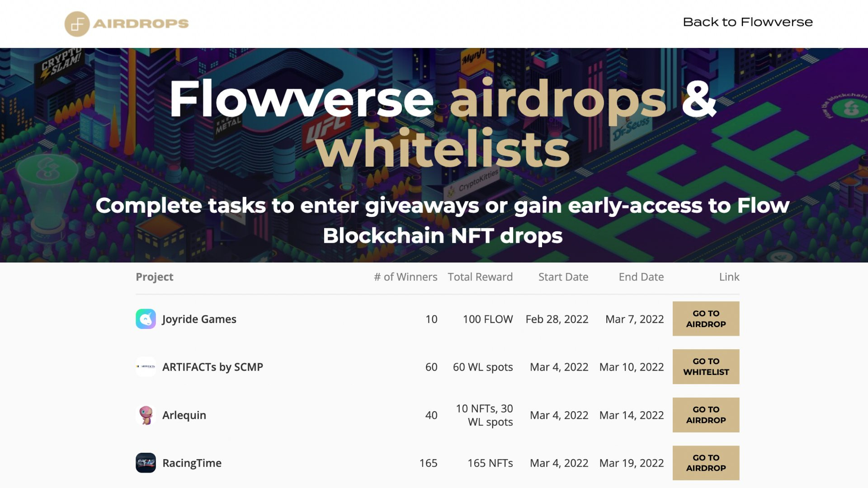Select the RacingTime project name
Screen dimensions: 868x488
[191, 463]
